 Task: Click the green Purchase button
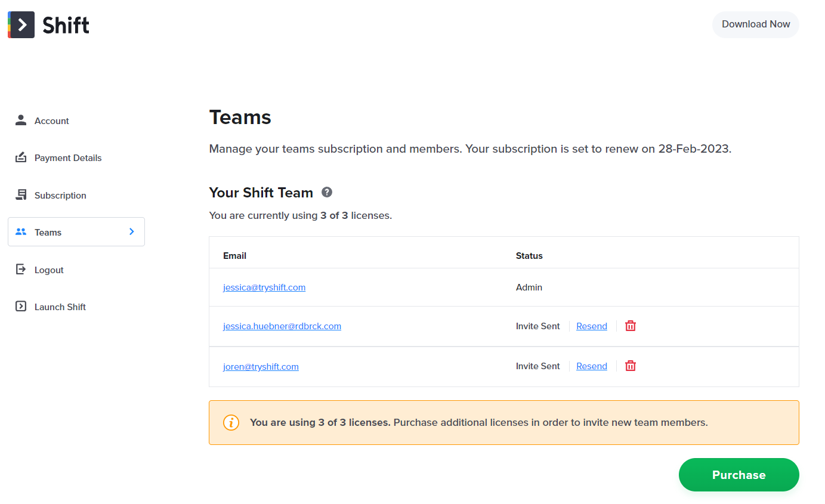click(x=739, y=475)
